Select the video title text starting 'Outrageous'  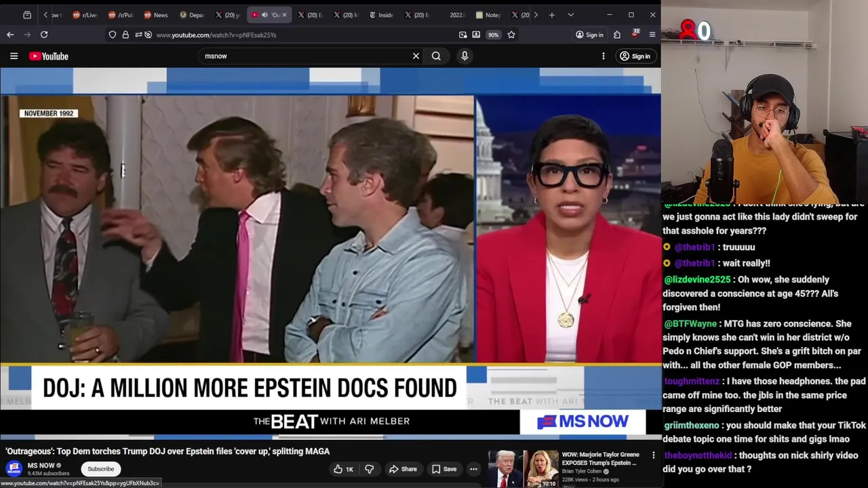pos(167,451)
